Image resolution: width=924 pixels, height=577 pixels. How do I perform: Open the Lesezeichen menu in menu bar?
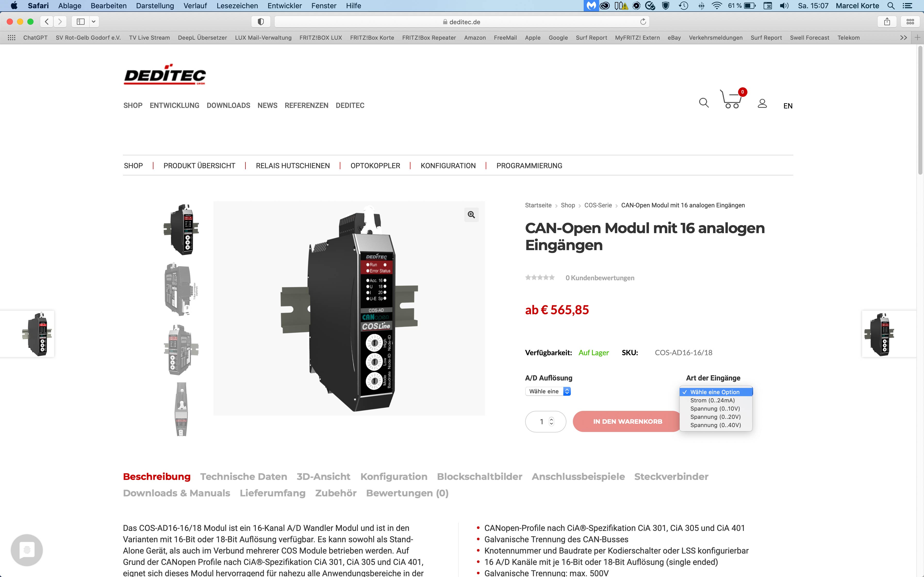click(237, 6)
